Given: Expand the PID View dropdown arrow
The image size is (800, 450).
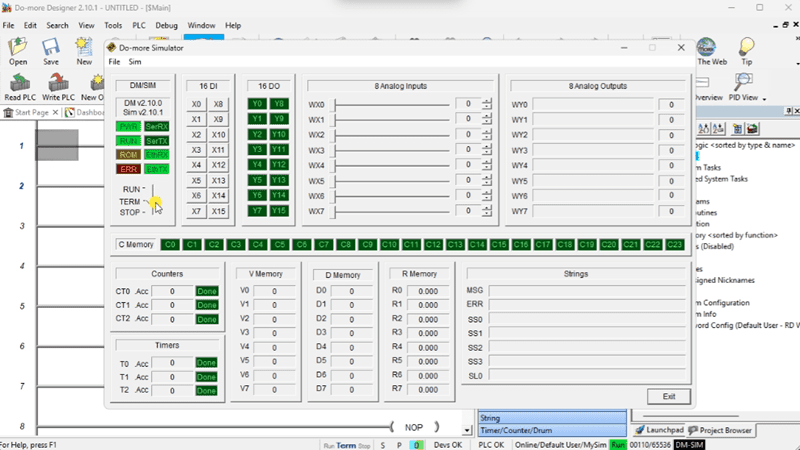Looking at the screenshot, I should click(765, 99).
